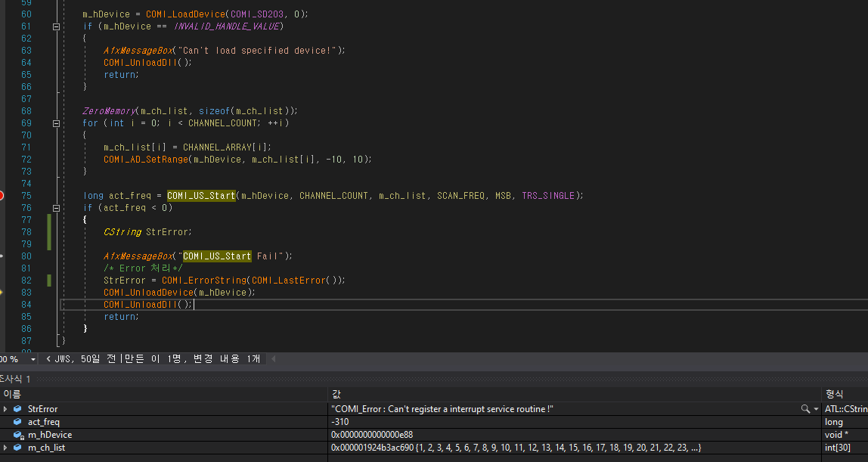Click highlighted COMI_US_Start in line 80 string
The width and height of the screenshot is (868, 462).
(x=217, y=256)
